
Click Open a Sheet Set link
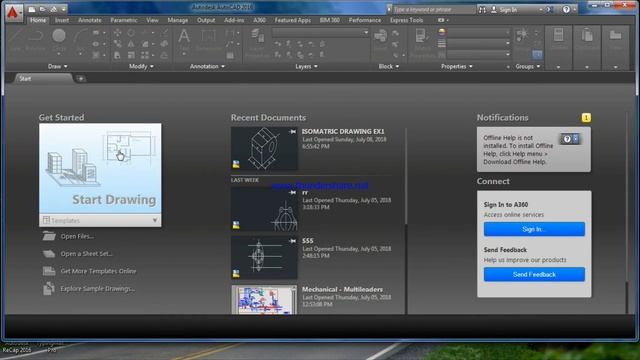click(87, 253)
